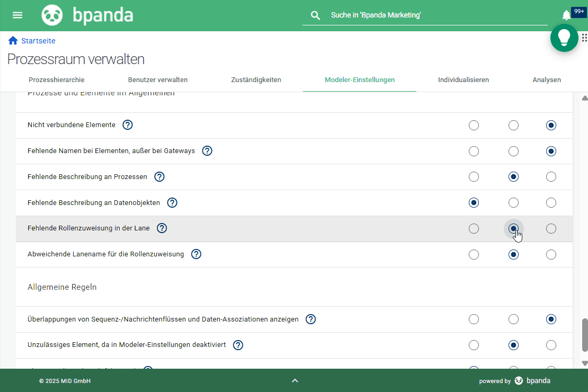This screenshot has height=392, width=588.
Task: Click the 'Nicht verbundene Elemente' label
Action: (72, 125)
